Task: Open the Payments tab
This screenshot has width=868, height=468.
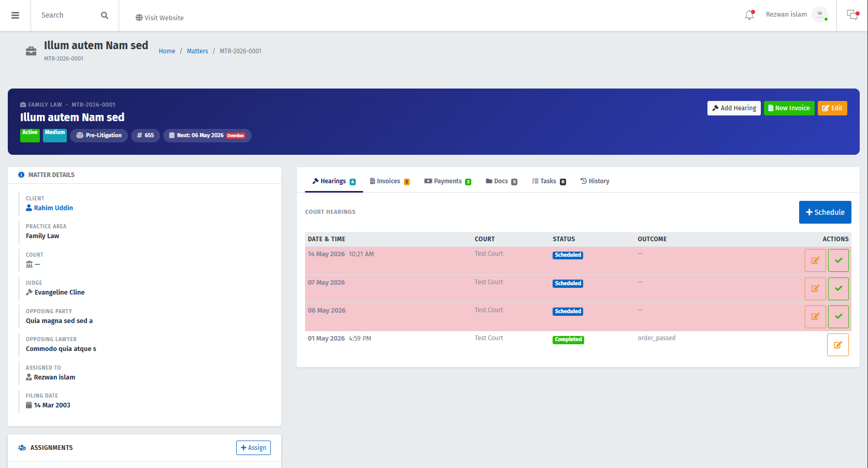Action: point(448,181)
